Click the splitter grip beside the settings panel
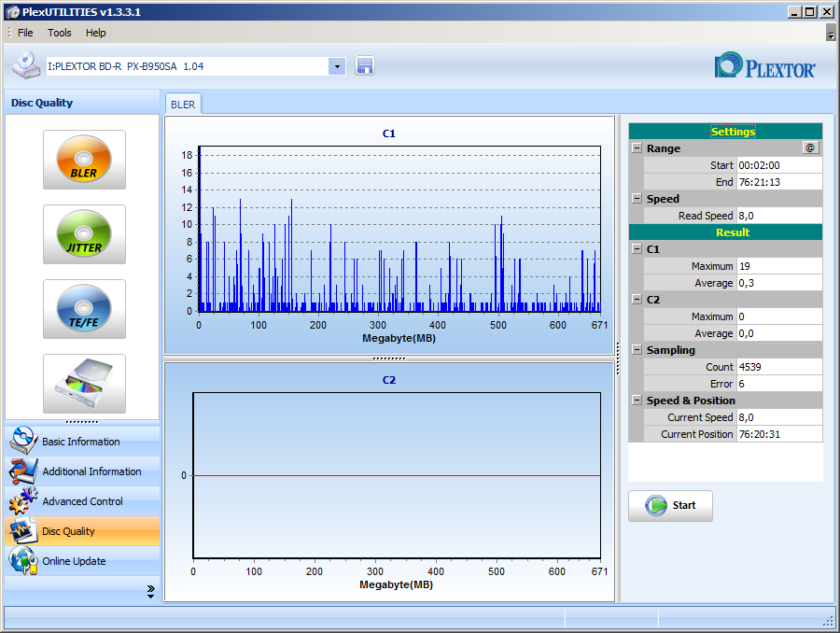The height and width of the screenshot is (633, 840). point(618,358)
